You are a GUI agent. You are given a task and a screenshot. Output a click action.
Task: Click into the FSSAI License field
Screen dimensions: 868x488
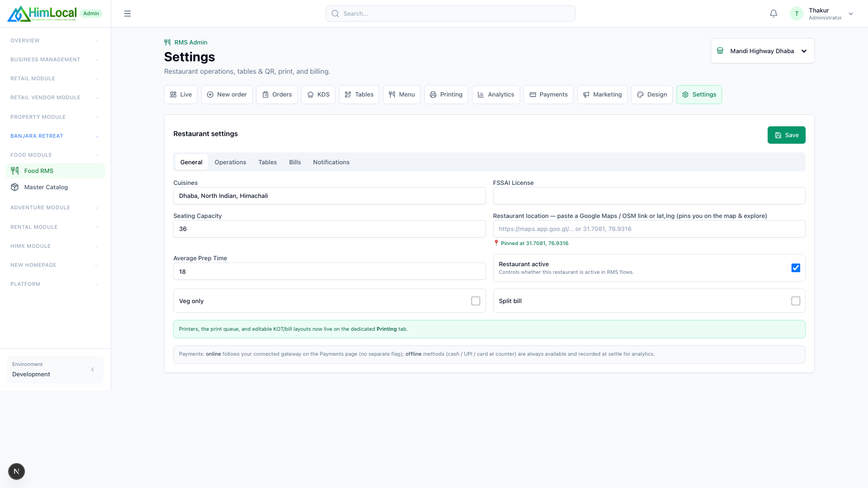coord(649,196)
